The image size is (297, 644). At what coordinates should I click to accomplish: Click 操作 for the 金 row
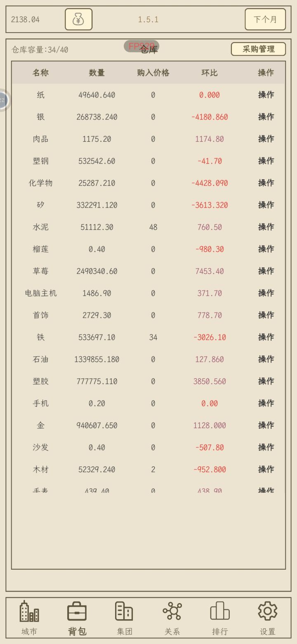point(266,425)
